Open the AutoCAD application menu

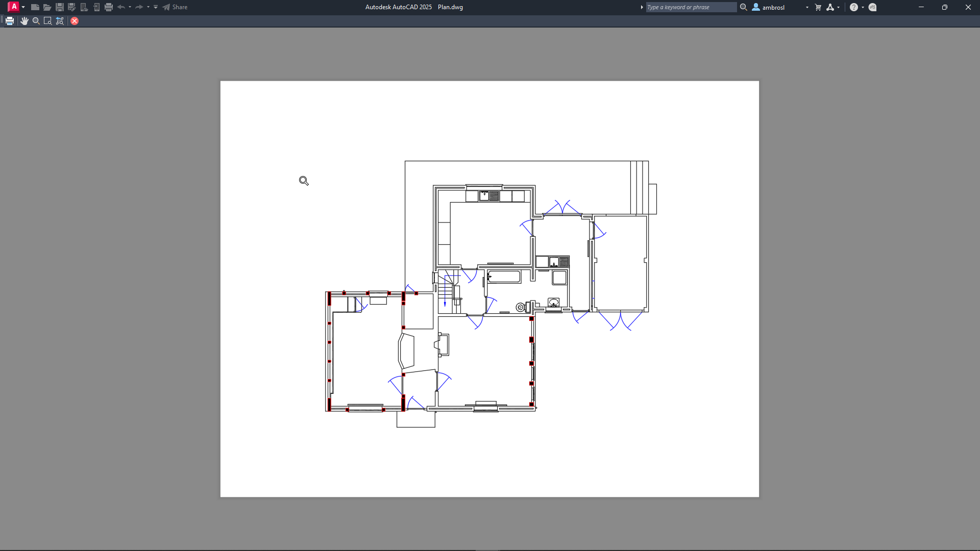(x=14, y=7)
